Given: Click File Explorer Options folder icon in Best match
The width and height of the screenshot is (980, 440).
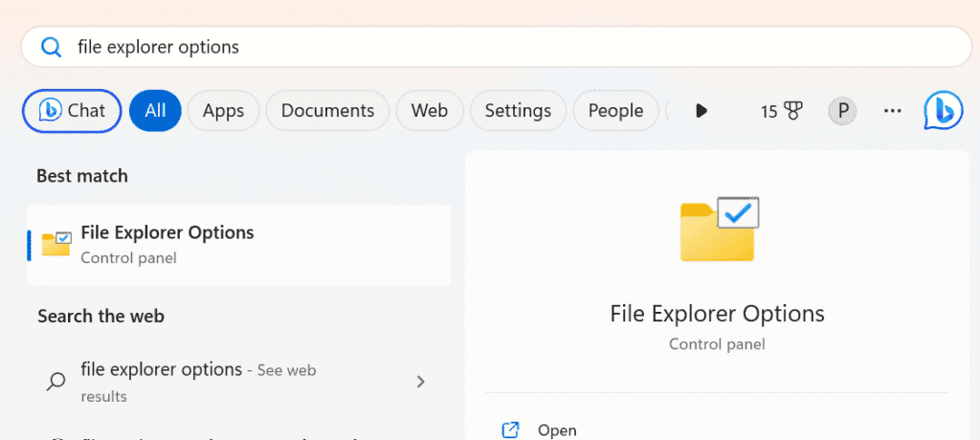Looking at the screenshot, I should [x=56, y=243].
